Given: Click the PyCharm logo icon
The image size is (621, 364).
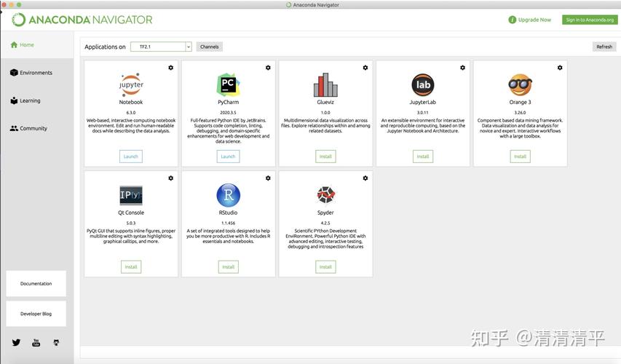Looking at the screenshot, I should (228, 84).
